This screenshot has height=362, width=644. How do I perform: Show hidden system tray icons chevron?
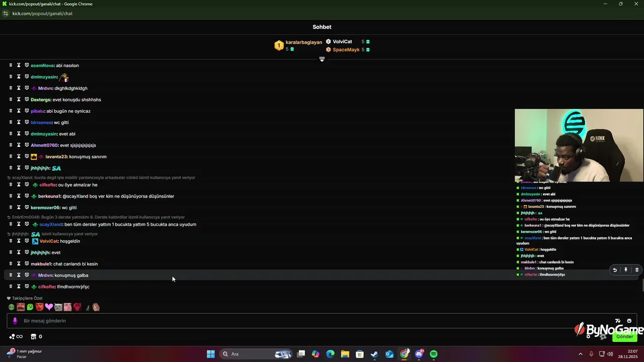click(x=580, y=354)
